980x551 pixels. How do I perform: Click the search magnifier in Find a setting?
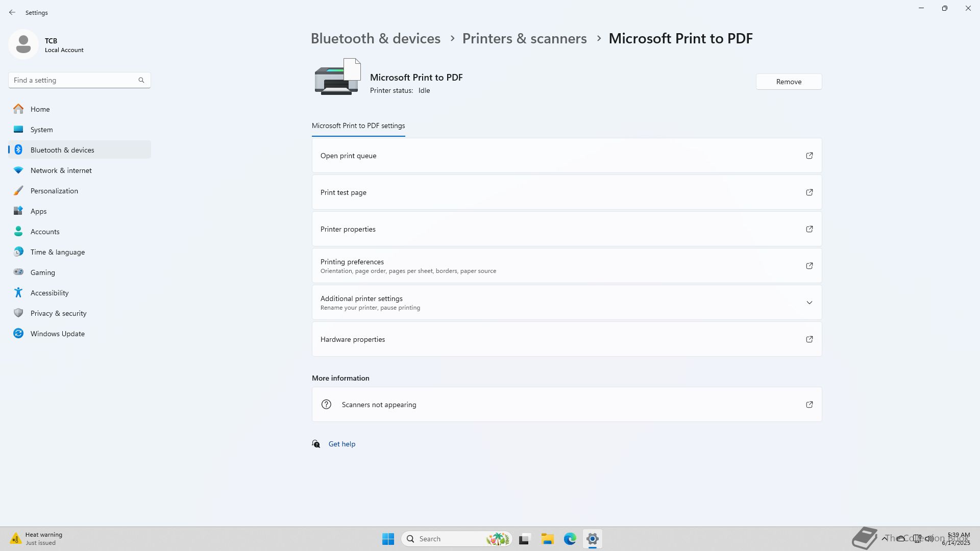click(x=141, y=80)
